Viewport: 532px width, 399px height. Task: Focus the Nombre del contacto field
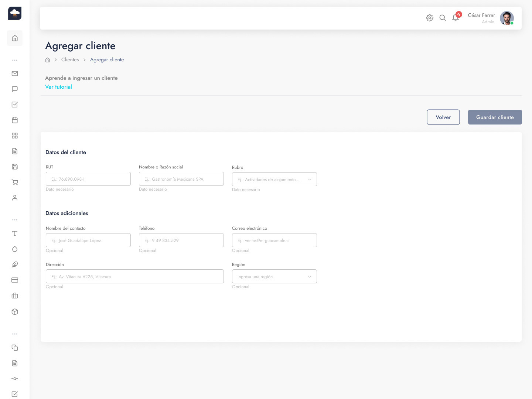88,240
